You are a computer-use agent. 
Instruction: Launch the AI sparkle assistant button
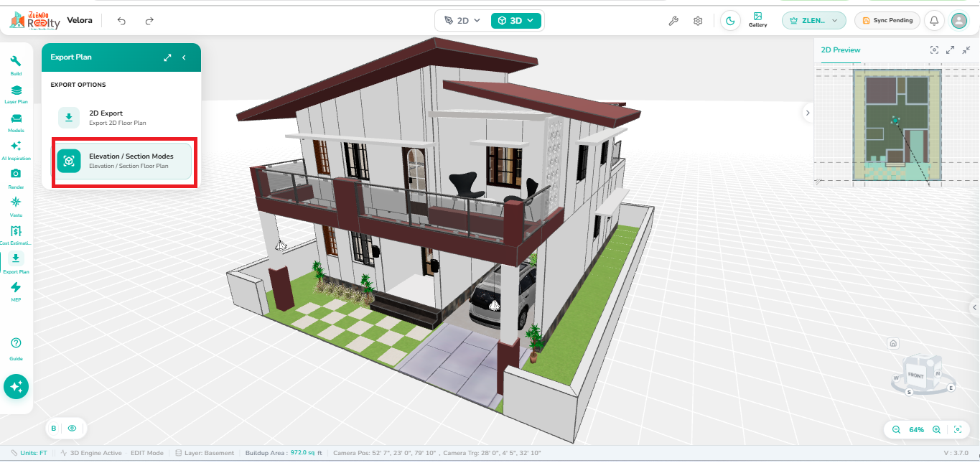(x=16, y=386)
